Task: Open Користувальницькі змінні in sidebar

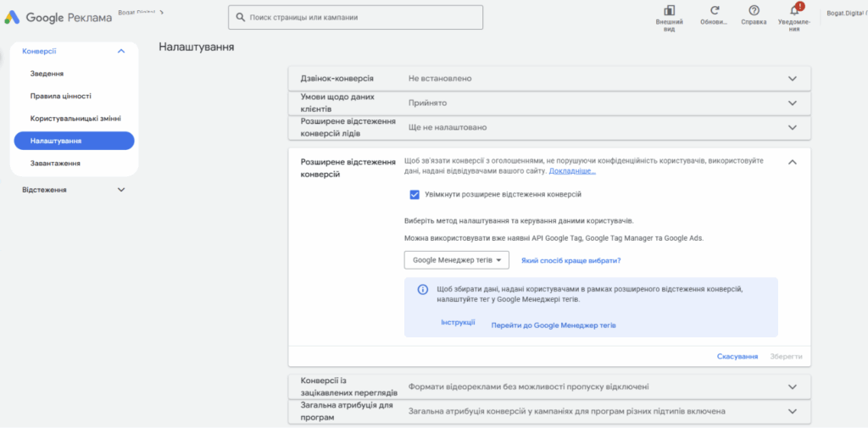Action: [x=75, y=119]
